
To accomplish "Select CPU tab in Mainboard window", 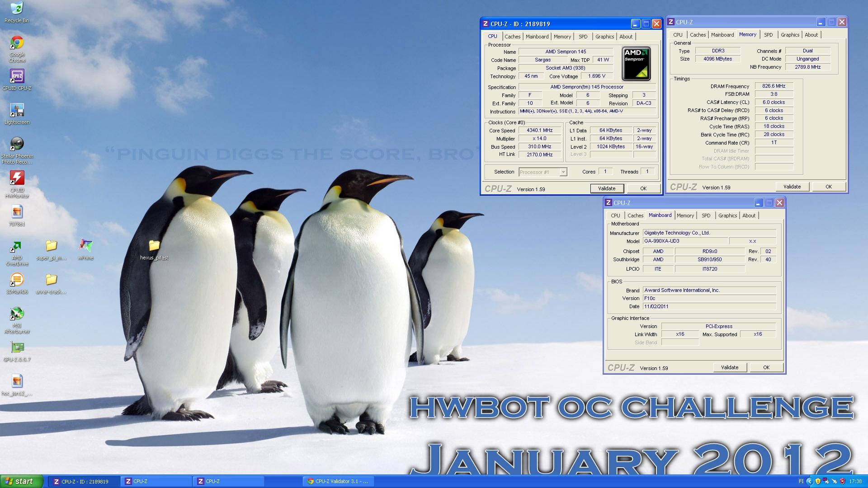I will (x=615, y=216).
